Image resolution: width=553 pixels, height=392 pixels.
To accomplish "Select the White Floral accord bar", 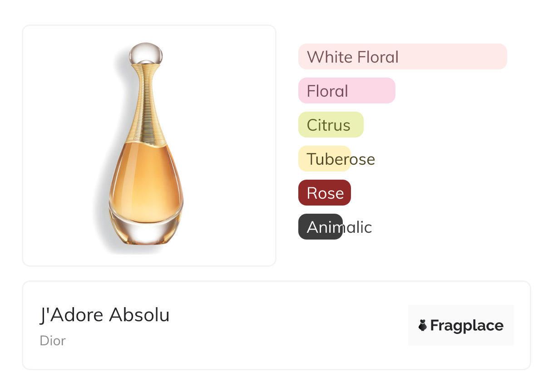I will point(402,57).
